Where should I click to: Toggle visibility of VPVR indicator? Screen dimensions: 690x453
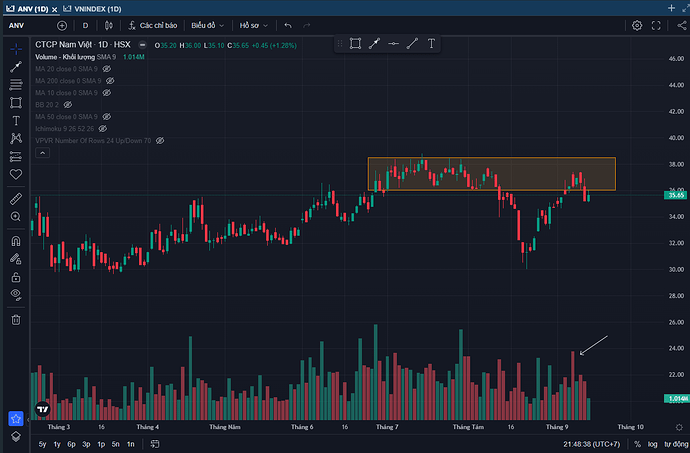[x=160, y=141]
